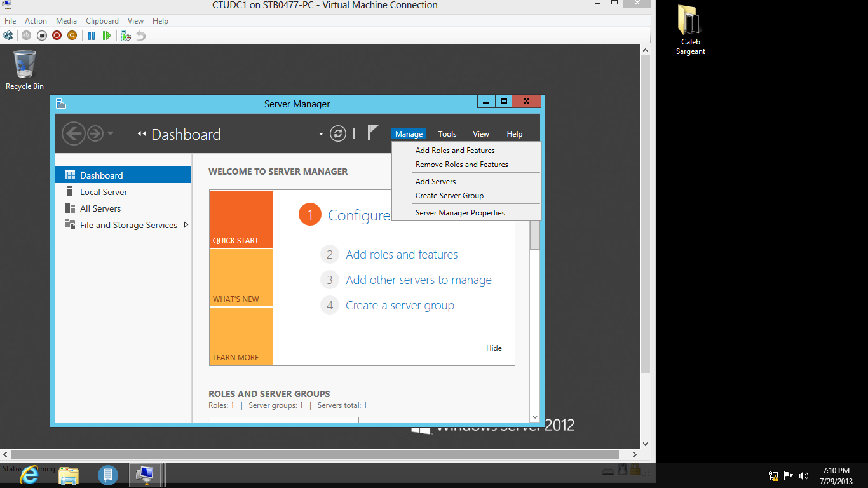The image size is (868, 488).
Task: Click the grey Revert arrow icon
Action: click(x=141, y=36)
